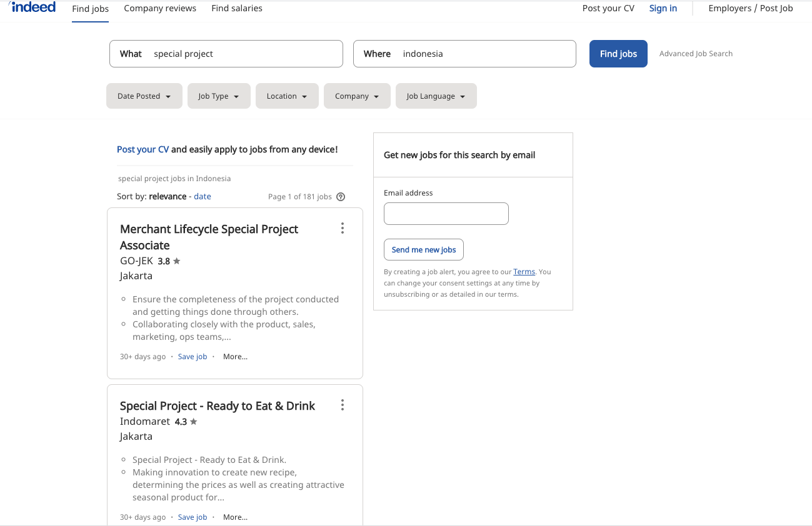The width and height of the screenshot is (812, 526).
Task: Click the GO-JEK rating star
Action: pos(177,261)
